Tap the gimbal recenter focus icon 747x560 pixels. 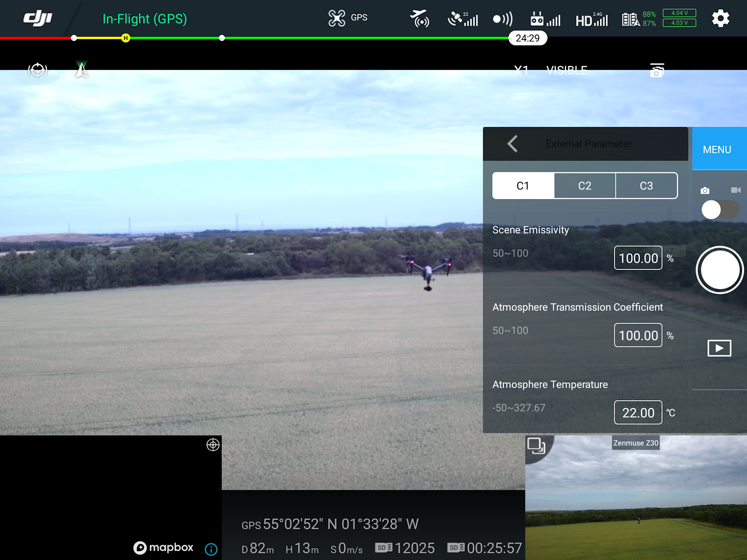38,70
